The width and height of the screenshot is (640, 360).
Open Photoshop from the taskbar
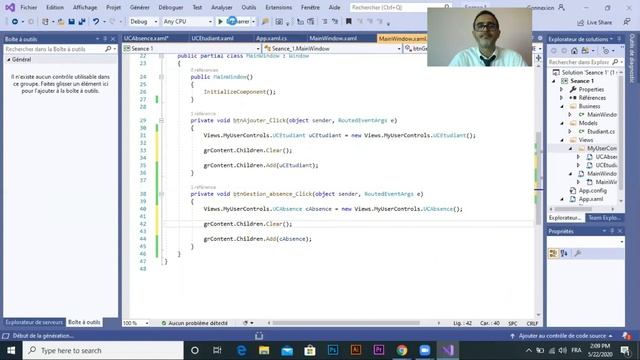click(x=333, y=350)
